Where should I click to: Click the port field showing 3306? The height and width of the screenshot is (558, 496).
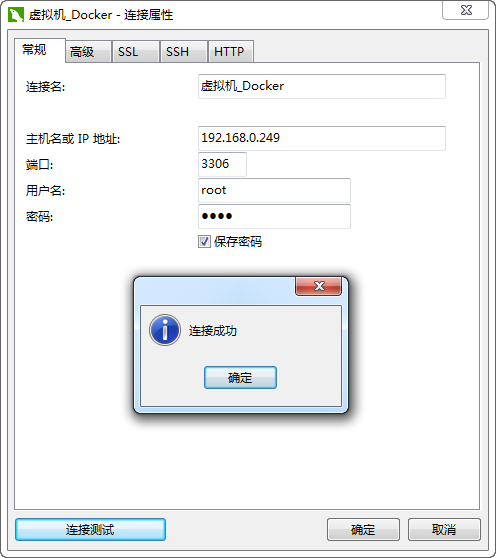222,164
